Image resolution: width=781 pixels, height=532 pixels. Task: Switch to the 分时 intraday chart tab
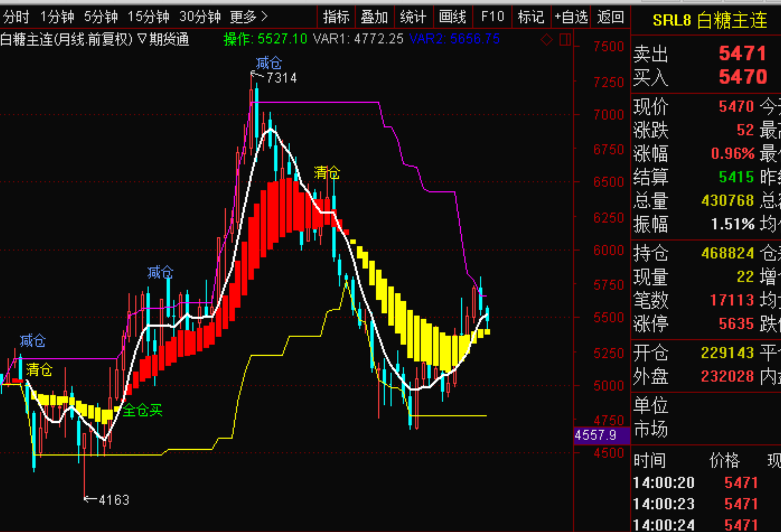pyautogui.click(x=16, y=17)
